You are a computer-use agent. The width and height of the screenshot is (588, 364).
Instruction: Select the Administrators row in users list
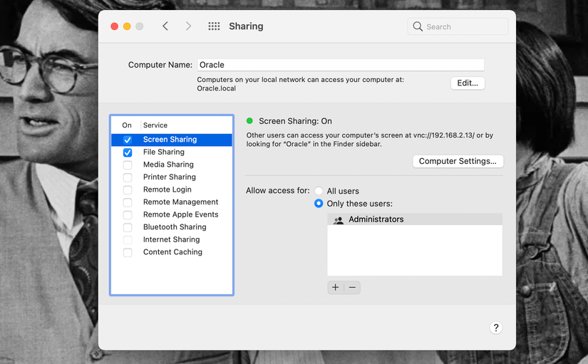coord(414,219)
